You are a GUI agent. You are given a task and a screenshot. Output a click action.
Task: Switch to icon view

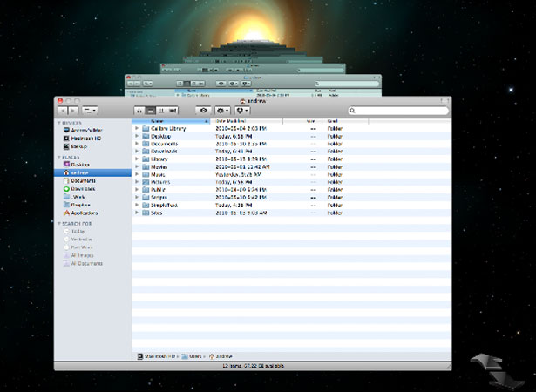tap(139, 111)
